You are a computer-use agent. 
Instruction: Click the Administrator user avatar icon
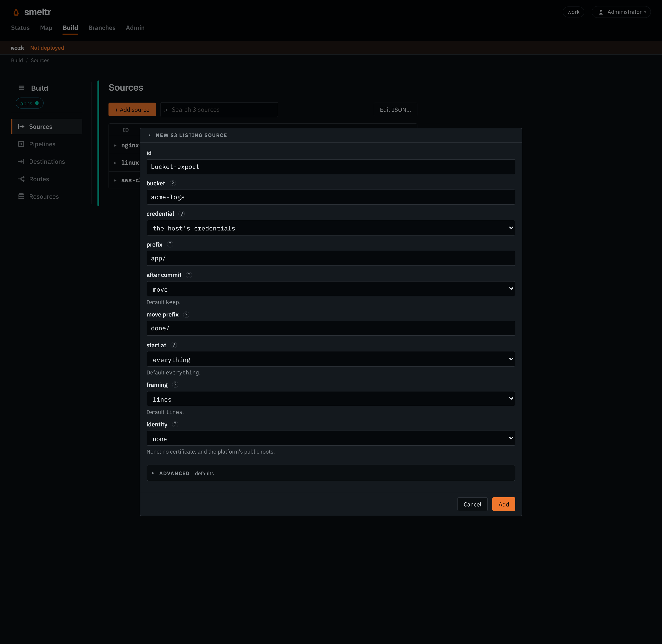pyautogui.click(x=601, y=12)
